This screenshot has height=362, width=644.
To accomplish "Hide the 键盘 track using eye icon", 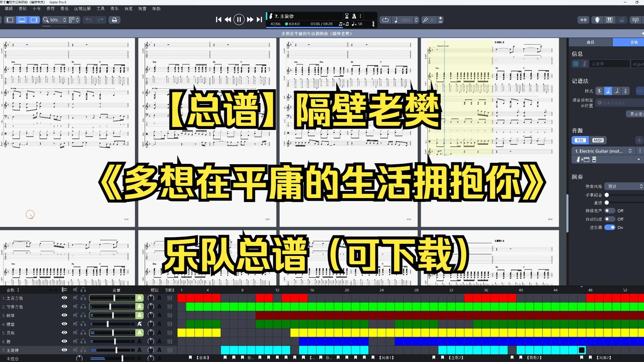I will point(64,324).
